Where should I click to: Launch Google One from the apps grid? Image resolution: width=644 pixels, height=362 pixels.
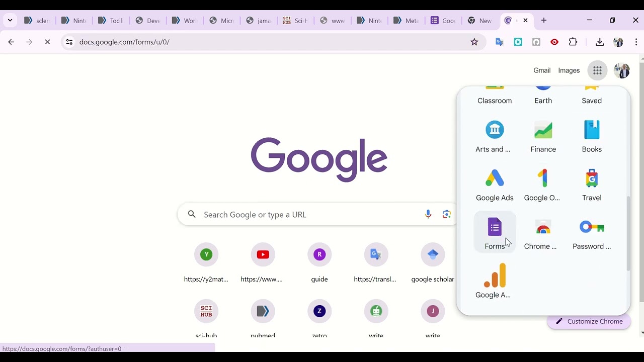(543, 185)
